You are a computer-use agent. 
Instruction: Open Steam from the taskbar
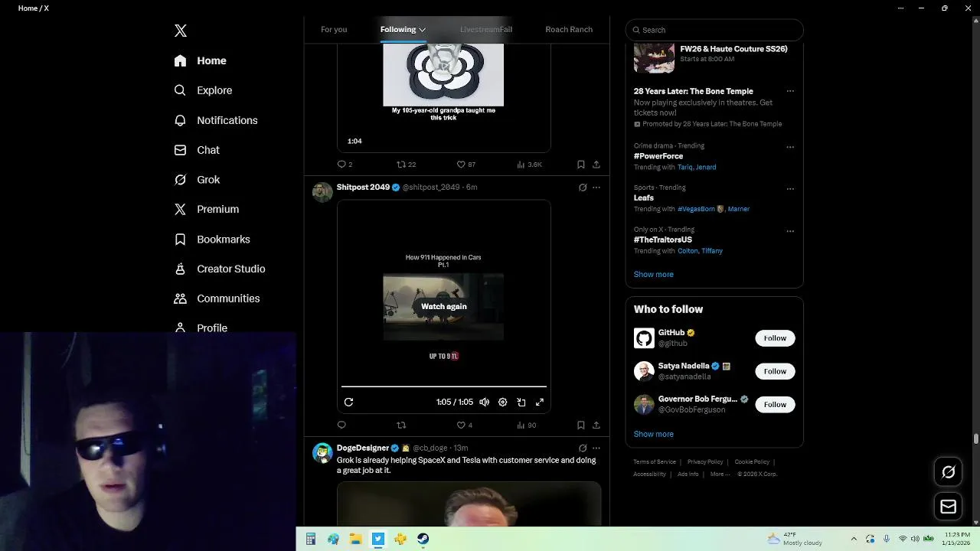(x=423, y=539)
